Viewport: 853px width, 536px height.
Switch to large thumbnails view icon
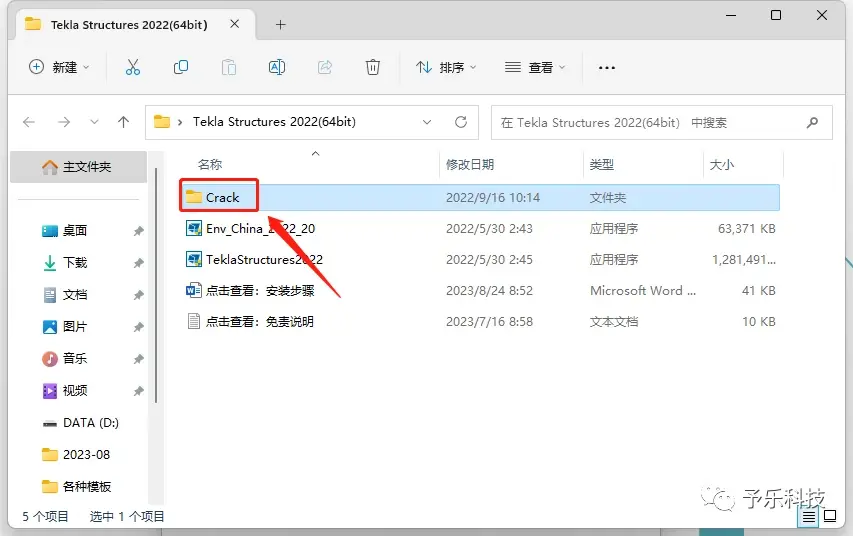(830, 516)
